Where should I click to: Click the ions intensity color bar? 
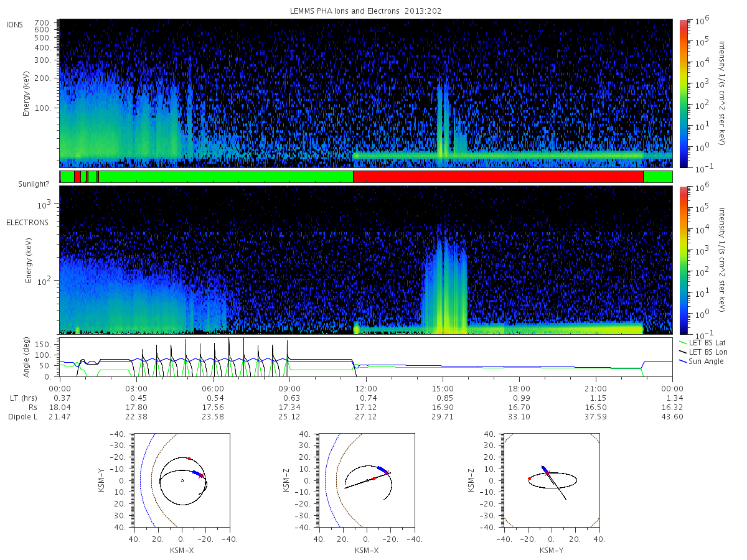click(683, 93)
